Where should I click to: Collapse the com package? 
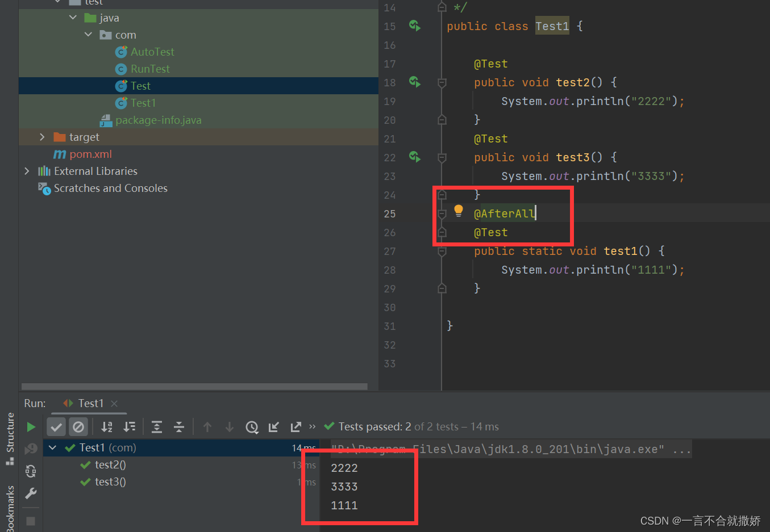[88, 35]
